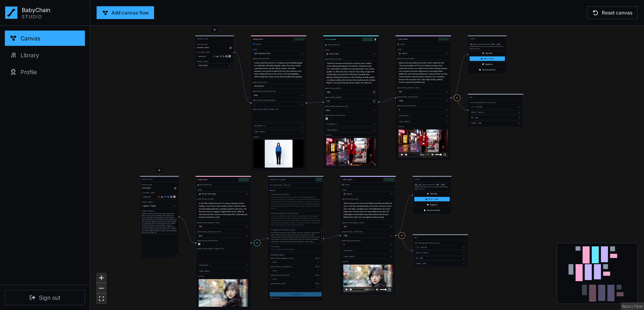Open the proposed generation_aspect_ratio Select dropdown
The image size is (644, 310).
[296, 262]
